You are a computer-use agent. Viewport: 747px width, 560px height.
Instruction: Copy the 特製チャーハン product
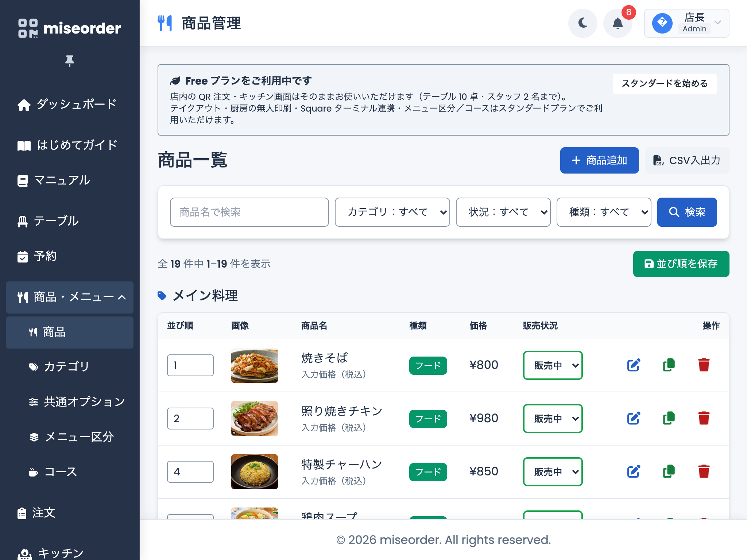click(x=669, y=471)
